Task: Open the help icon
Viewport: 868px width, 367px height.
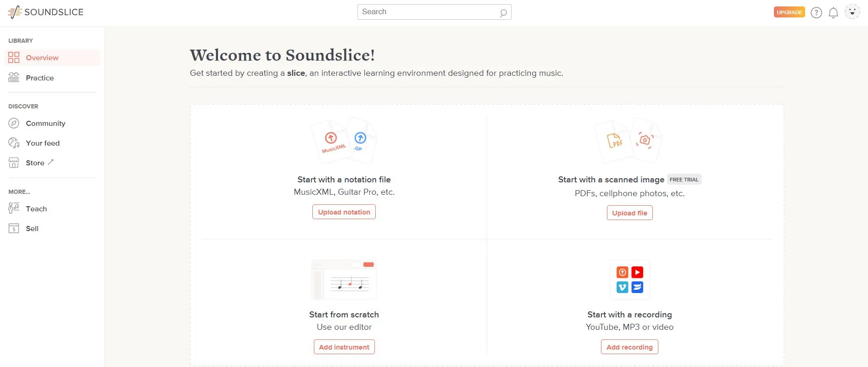Action: pyautogui.click(x=816, y=12)
